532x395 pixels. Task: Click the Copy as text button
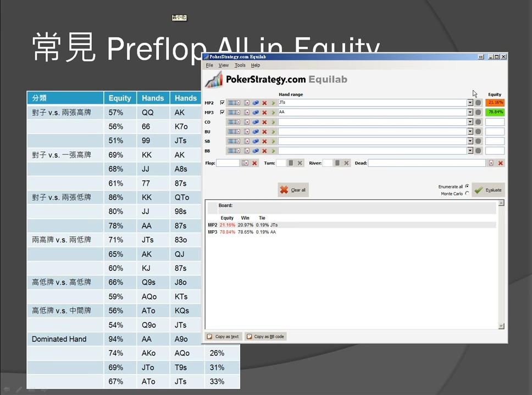[223, 336]
